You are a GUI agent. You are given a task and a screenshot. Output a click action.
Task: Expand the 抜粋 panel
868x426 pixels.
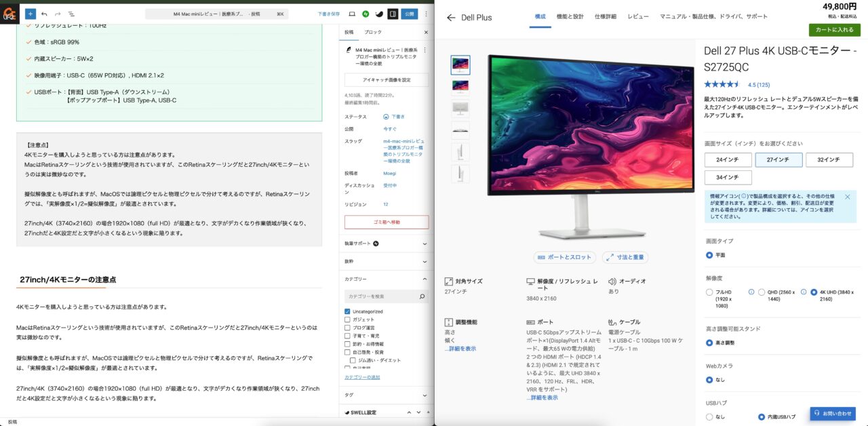point(387,261)
